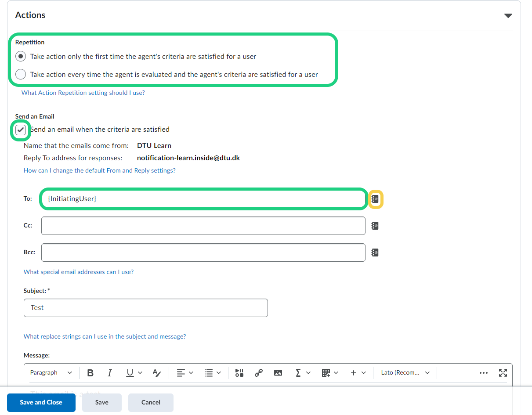
Task: Insert a quicklink using the link icon
Action: click(259, 373)
